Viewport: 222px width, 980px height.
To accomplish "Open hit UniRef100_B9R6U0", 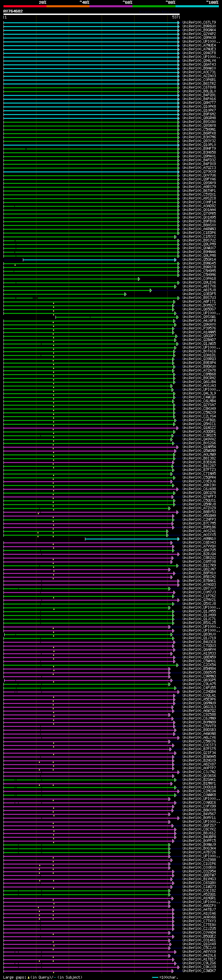I will (x=199, y=26).
